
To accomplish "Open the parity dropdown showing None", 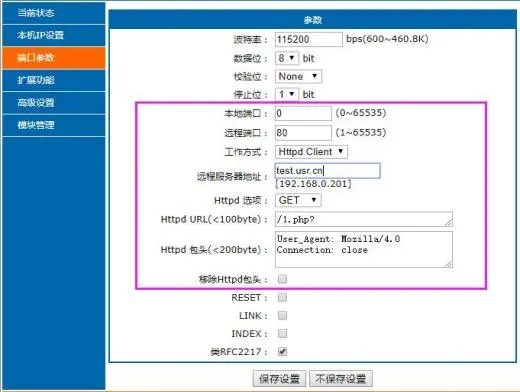I will (x=298, y=76).
